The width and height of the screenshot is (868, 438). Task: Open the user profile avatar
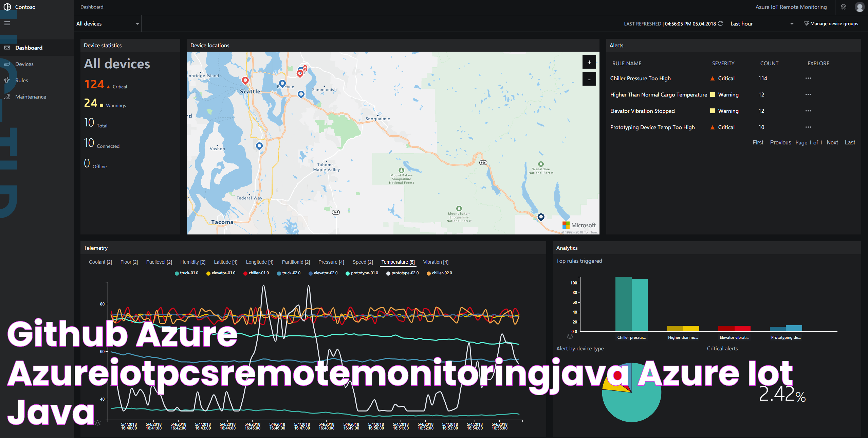tap(860, 7)
